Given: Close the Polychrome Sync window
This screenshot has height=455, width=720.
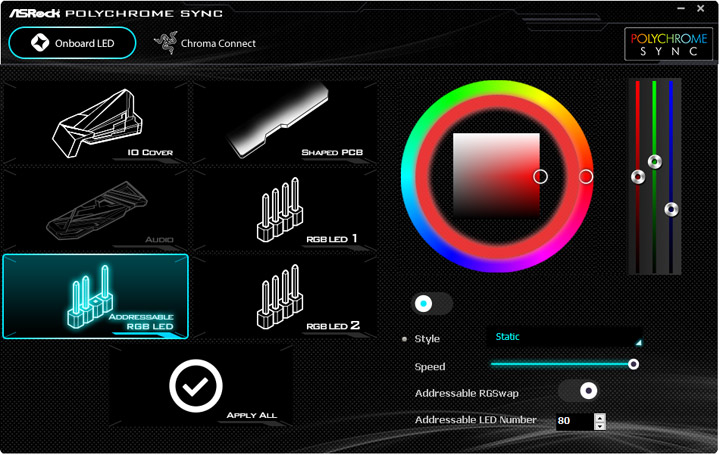Looking at the screenshot, I should click(701, 8).
